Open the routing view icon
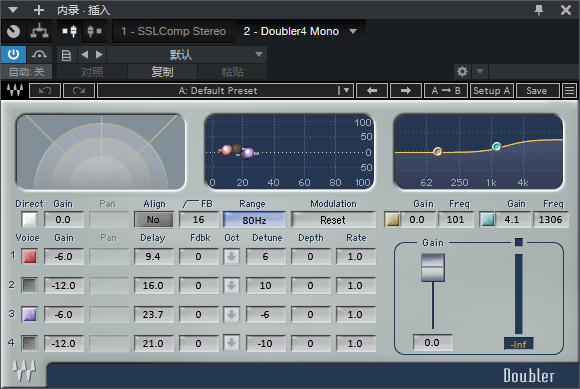This screenshot has height=389, width=580. click(39, 31)
